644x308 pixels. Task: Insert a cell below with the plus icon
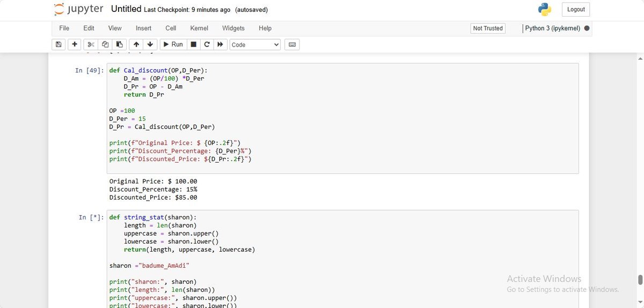pos(75,45)
